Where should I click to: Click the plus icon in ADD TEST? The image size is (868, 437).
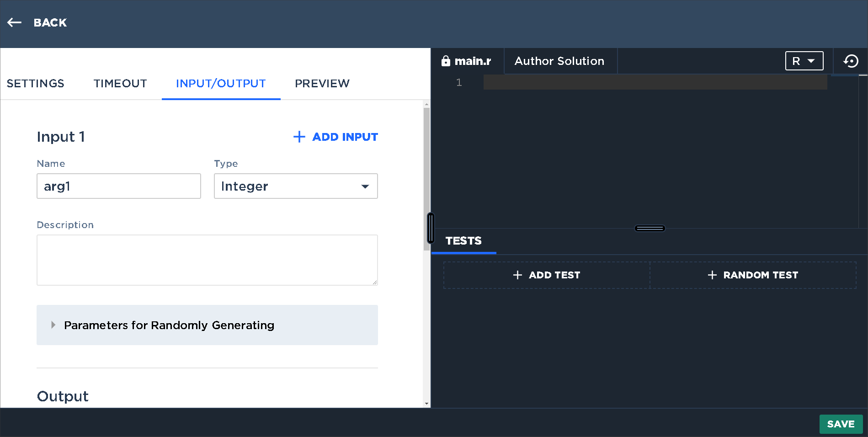coord(517,275)
